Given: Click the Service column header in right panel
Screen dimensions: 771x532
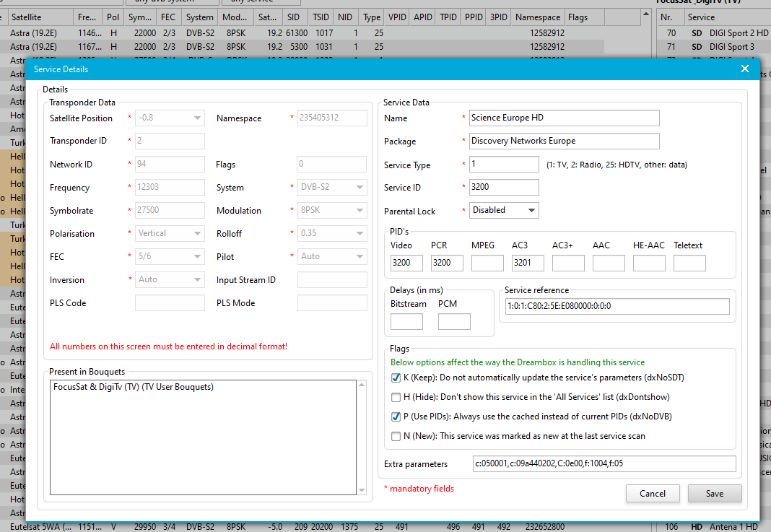Looking at the screenshot, I should click(x=728, y=17).
